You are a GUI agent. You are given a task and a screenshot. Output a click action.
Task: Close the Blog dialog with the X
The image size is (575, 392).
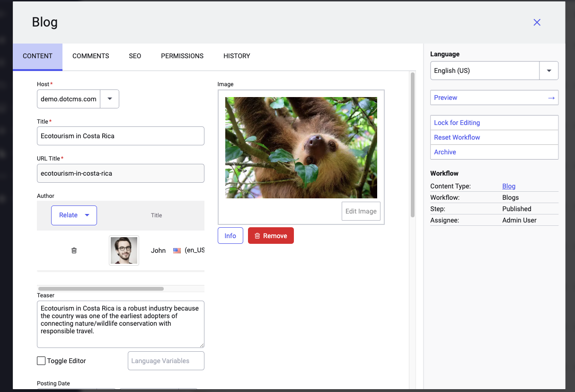(537, 22)
